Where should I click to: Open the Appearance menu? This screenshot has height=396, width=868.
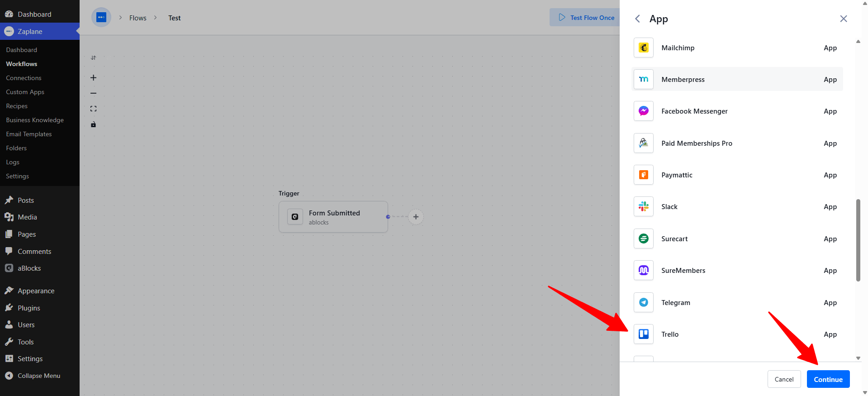pos(40,291)
